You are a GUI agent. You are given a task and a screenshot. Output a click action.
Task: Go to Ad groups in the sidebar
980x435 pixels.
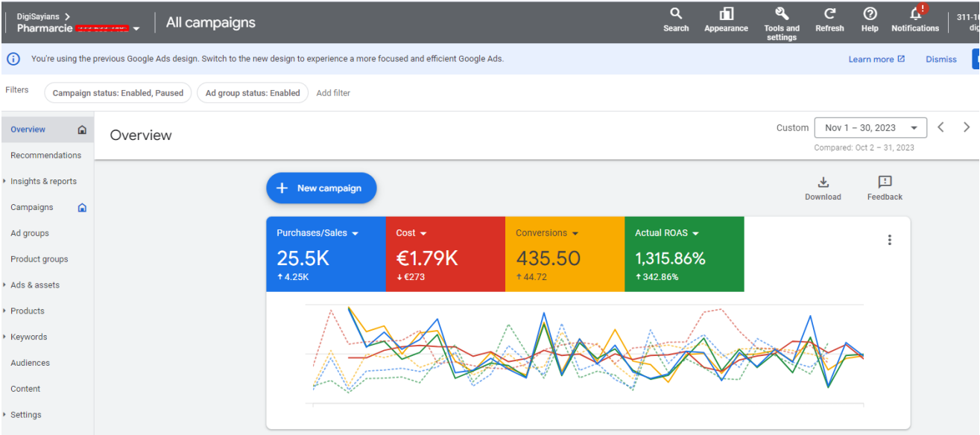coord(30,233)
